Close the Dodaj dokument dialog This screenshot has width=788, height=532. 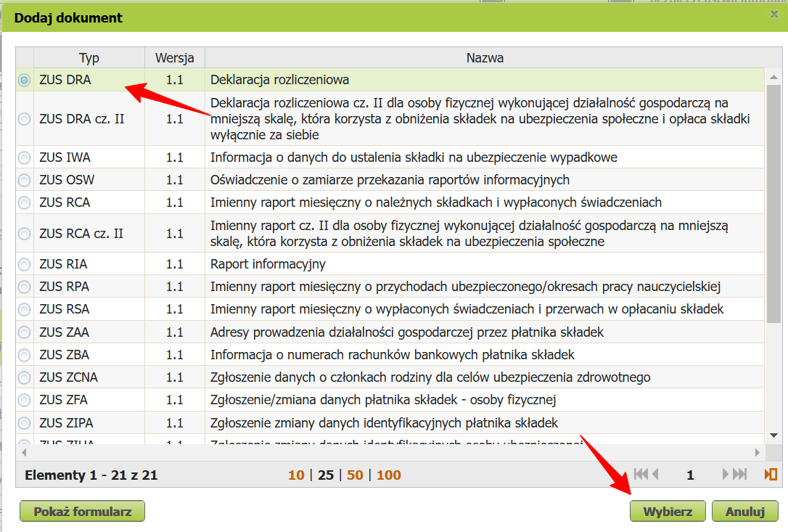click(774, 15)
